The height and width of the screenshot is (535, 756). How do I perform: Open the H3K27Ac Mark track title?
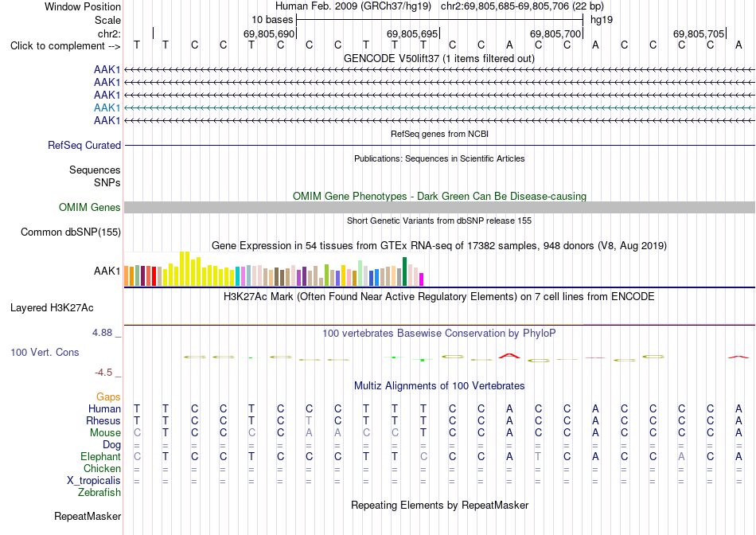click(439, 296)
